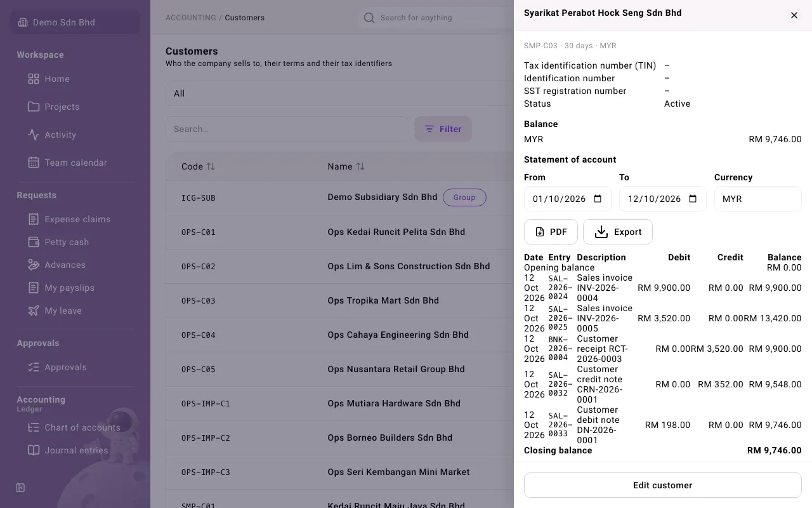Download statement as PDF
This screenshot has height=508, width=812.
[x=551, y=232]
